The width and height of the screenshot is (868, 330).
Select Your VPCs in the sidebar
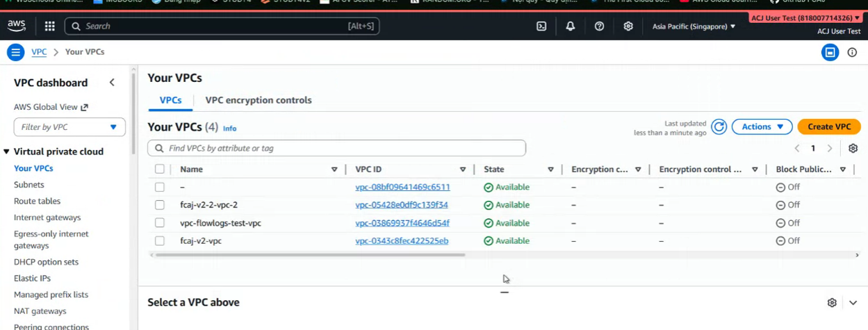(33, 168)
